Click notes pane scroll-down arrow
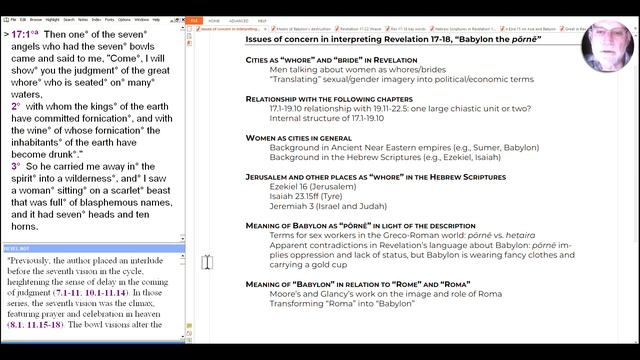 pyautogui.click(x=182, y=336)
